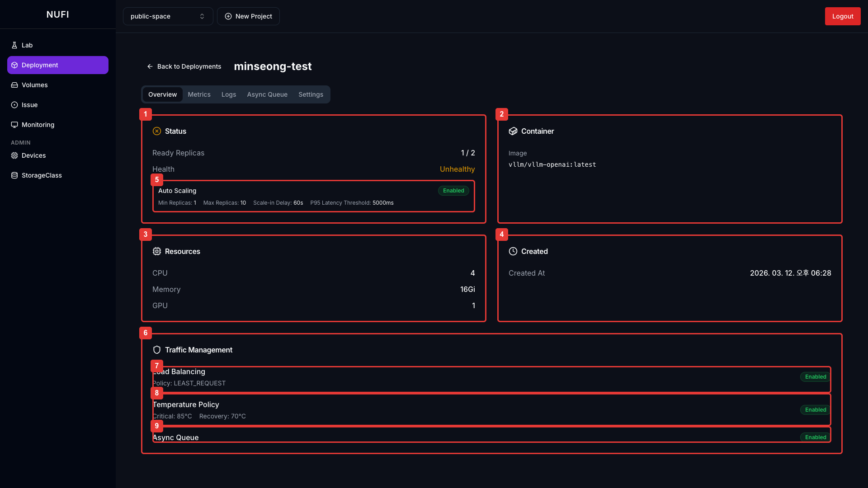
Task: Switch to the Metrics tab
Action: [x=199, y=94]
